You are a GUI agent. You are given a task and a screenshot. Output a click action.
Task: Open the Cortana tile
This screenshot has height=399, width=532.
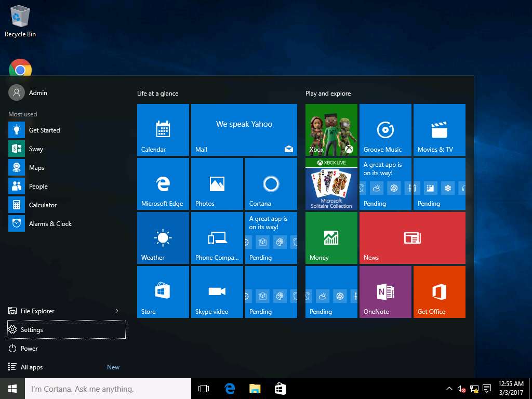[x=271, y=183]
